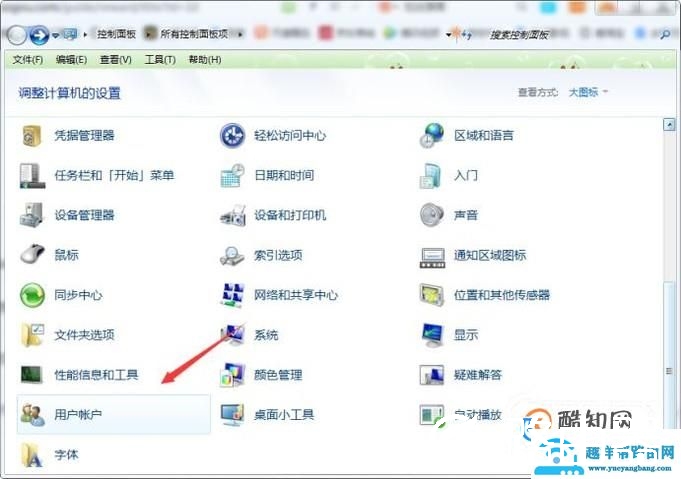Expand the arrow after 所有控制面板项 breadcrumb
Screen dimensions: 681x479
coord(240,34)
